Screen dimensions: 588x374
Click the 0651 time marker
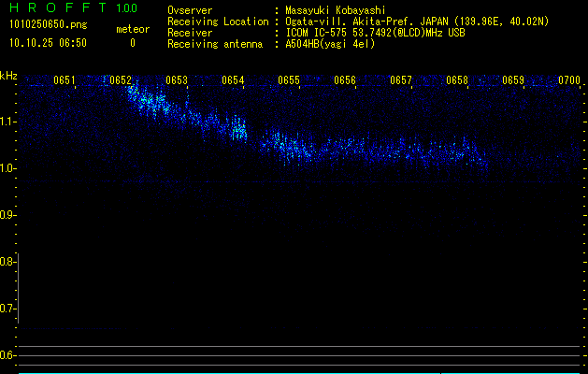pos(65,80)
